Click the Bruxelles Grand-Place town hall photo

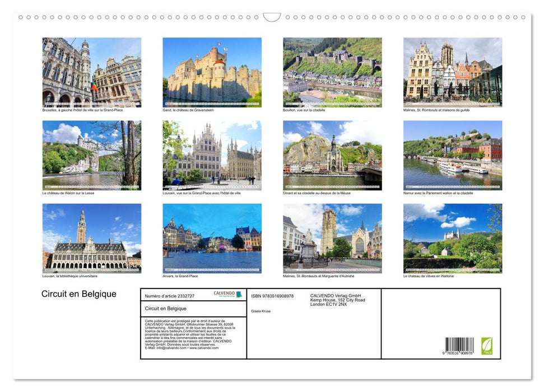[92, 72]
